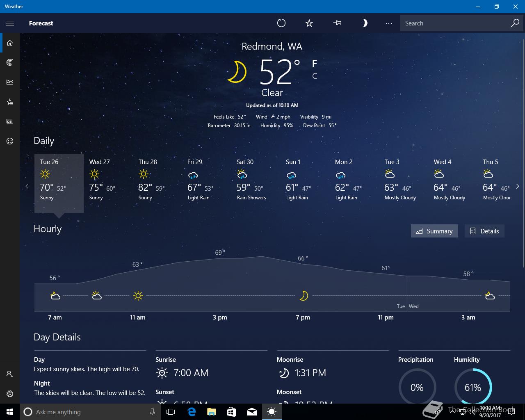Select Tue 26 daily forecast
This screenshot has width=525, height=420.
[x=59, y=183]
